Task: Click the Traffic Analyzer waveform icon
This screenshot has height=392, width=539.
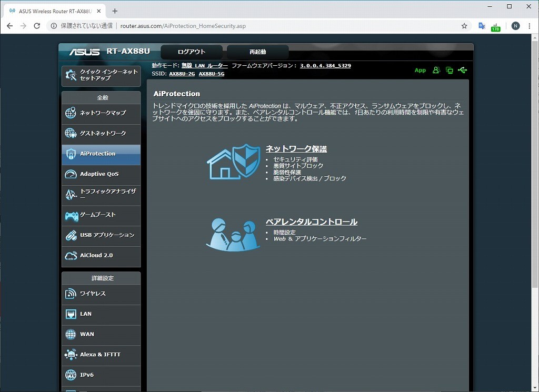Action: pyautogui.click(x=71, y=195)
